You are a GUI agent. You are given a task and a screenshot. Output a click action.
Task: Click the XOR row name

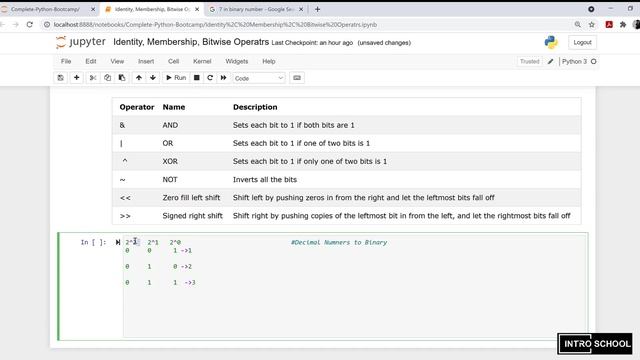pyautogui.click(x=170, y=161)
